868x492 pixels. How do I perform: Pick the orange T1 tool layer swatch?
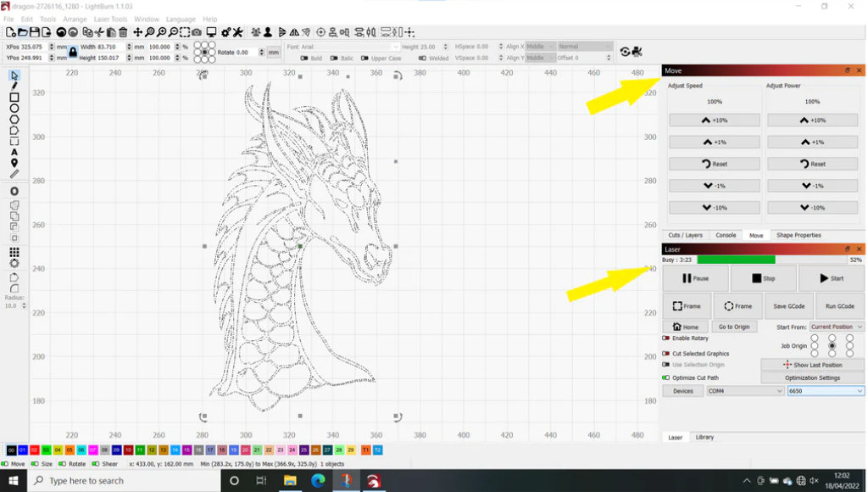(x=366, y=450)
